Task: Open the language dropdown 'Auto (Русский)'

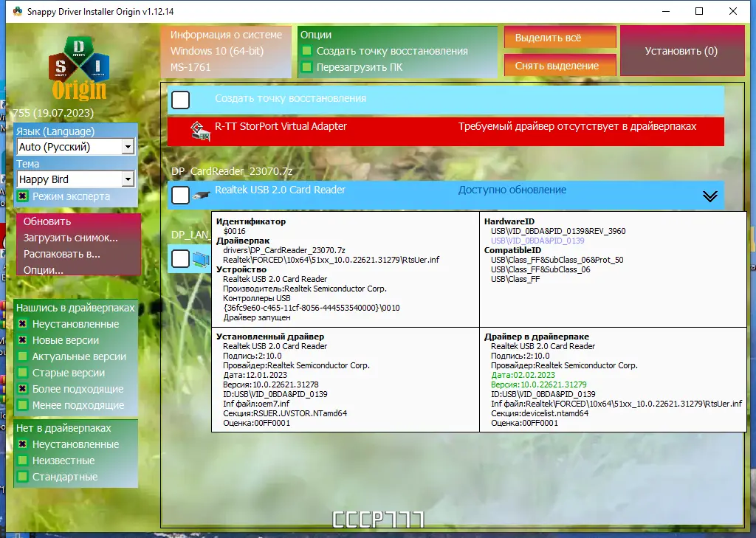Action: coord(76,147)
